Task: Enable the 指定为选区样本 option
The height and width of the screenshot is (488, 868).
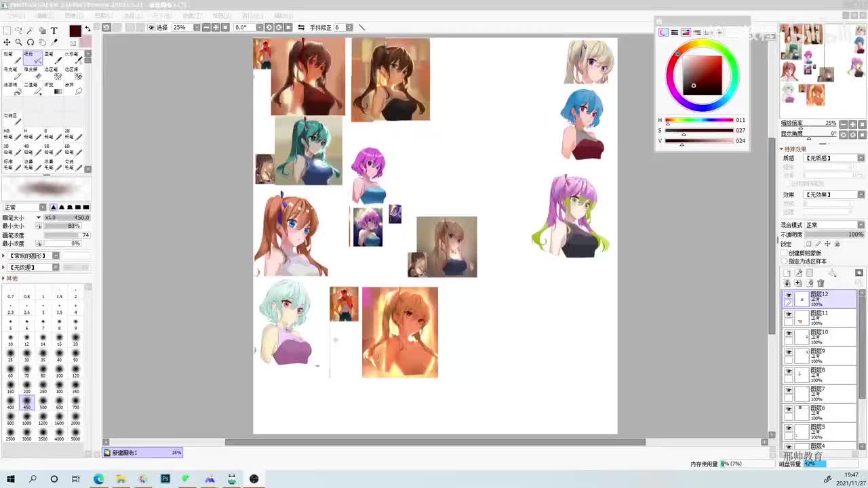Action: [785, 262]
